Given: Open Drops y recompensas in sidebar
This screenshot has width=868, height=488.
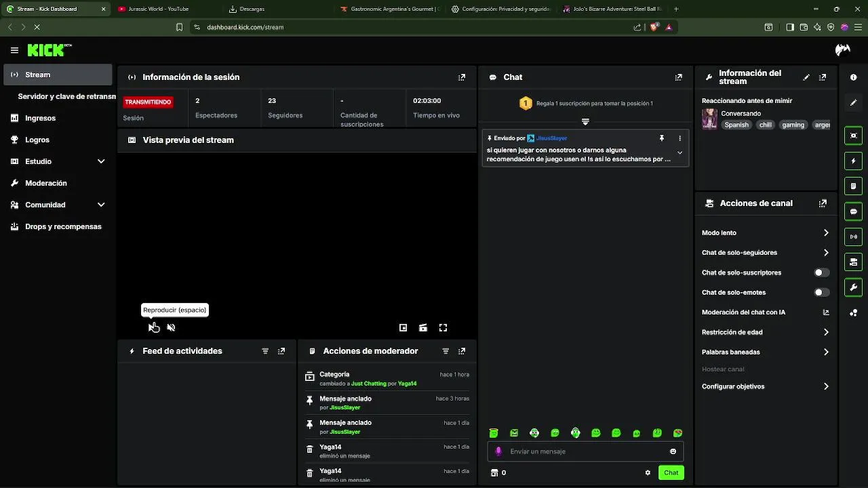Looking at the screenshot, I should (x=58, y=226).
